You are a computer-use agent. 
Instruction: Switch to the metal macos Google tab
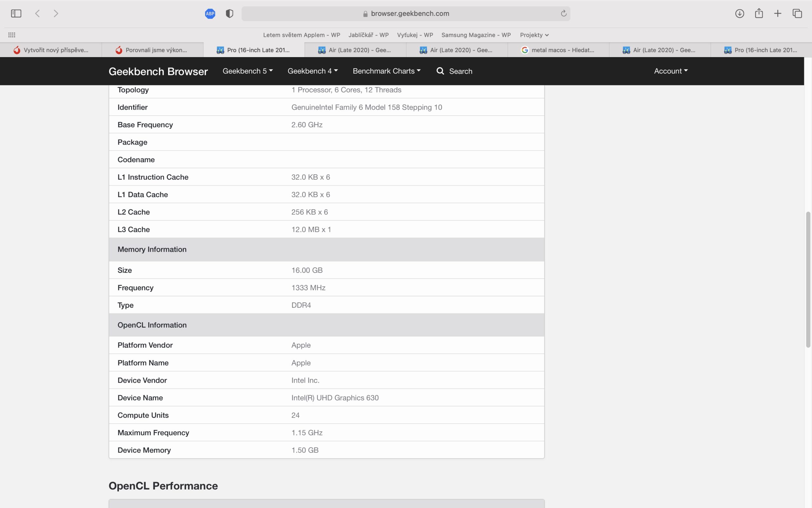click(558, 50)
